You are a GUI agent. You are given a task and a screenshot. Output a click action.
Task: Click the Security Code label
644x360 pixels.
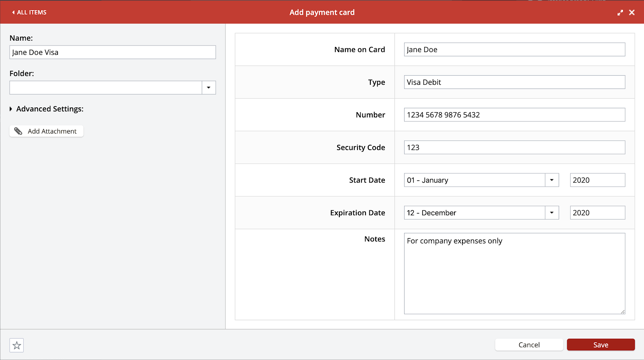point(361,147)
